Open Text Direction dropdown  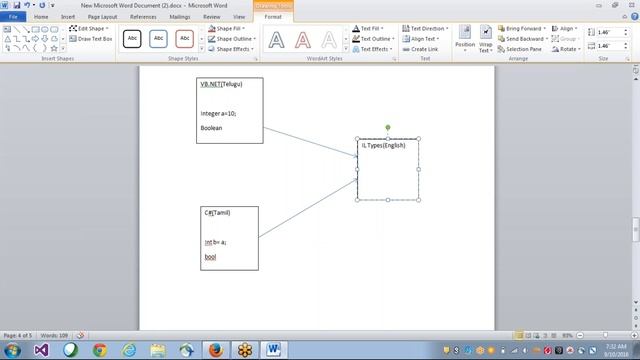425,29
